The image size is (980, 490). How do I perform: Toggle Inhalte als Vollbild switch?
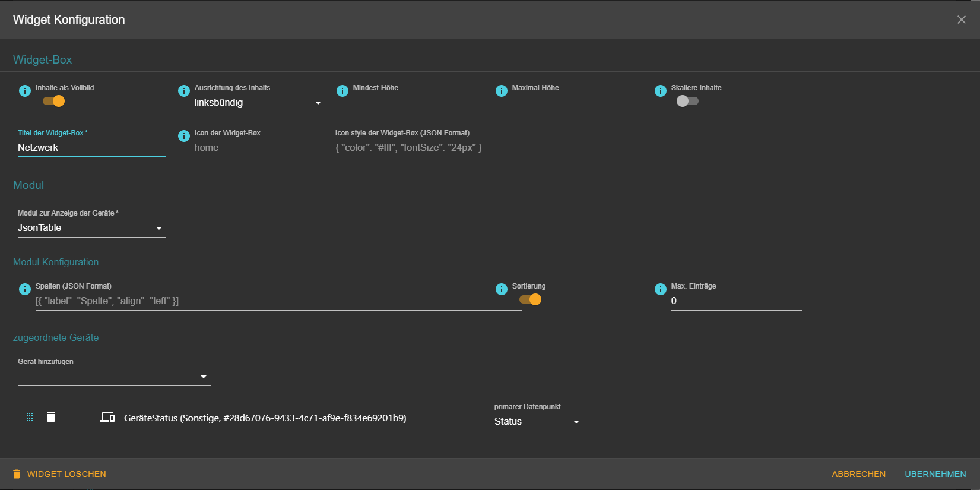pos(53,101)
